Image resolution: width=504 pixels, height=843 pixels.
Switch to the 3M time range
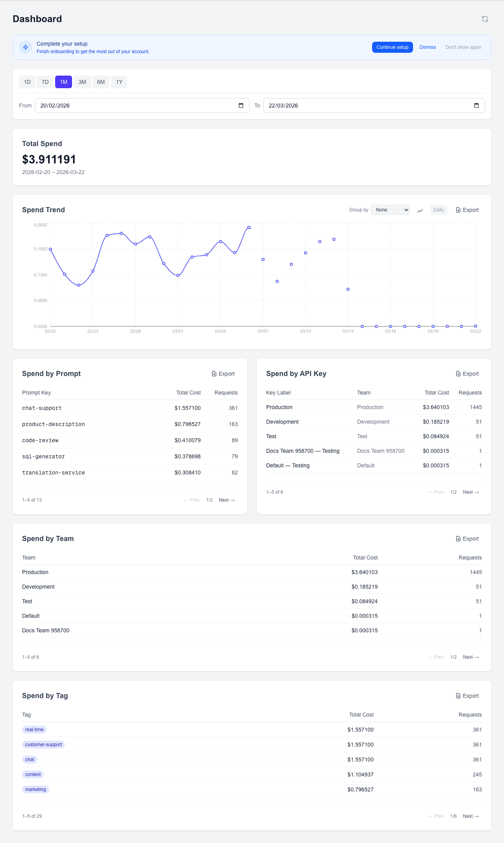pos(82,82)
